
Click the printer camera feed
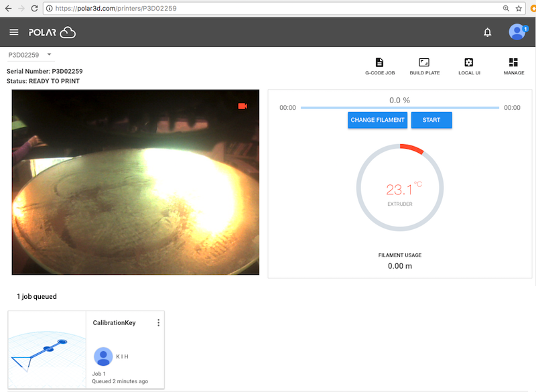click(x=135, y=182)
